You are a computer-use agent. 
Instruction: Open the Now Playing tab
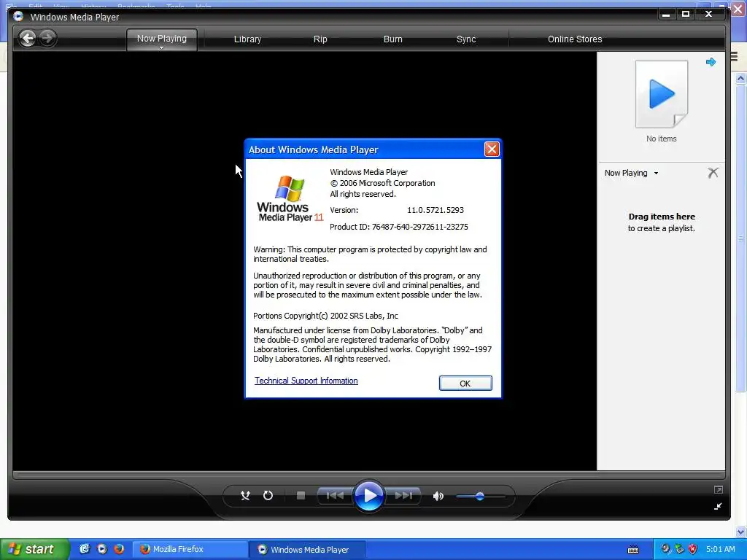[161, 39]
